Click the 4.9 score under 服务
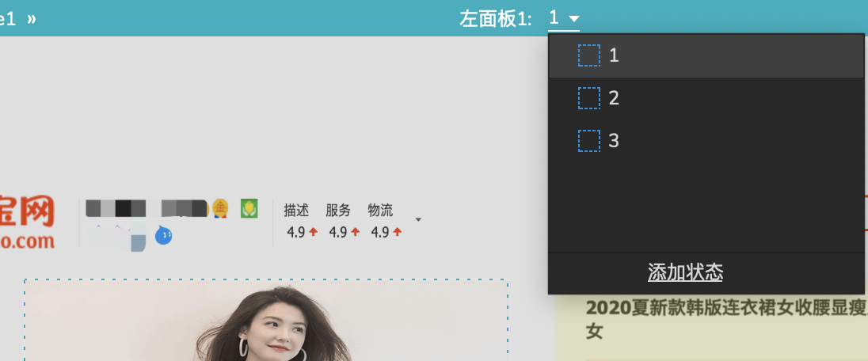Viewport: 868px width, 361px height. click(x=338, y=232)
